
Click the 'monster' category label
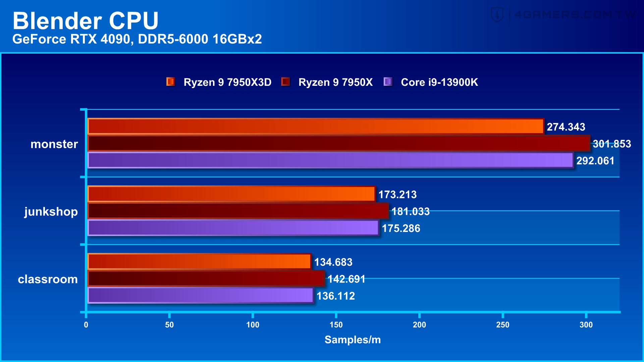click(x=54, y=144)
